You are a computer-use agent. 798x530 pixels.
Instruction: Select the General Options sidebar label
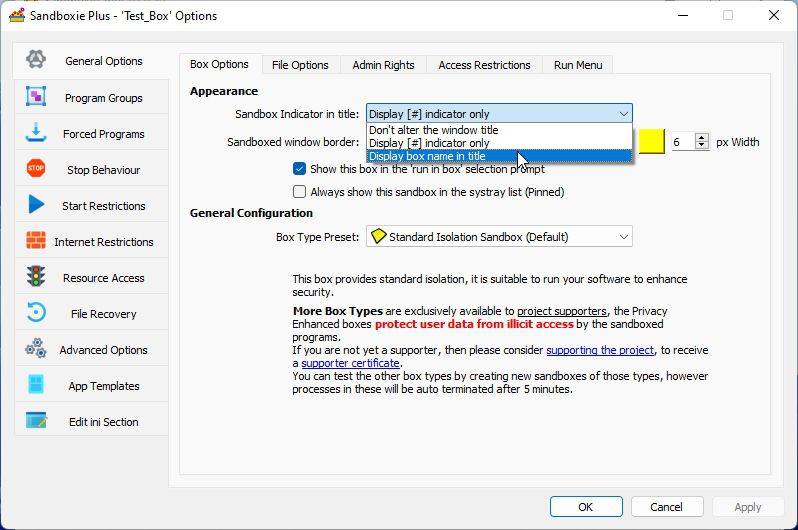(104, 61)
